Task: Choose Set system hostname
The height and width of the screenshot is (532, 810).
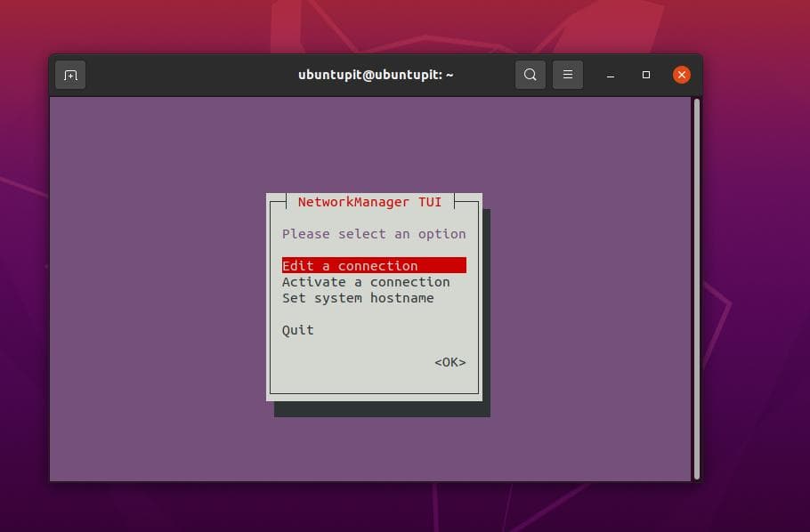Action: coord(357,298)
